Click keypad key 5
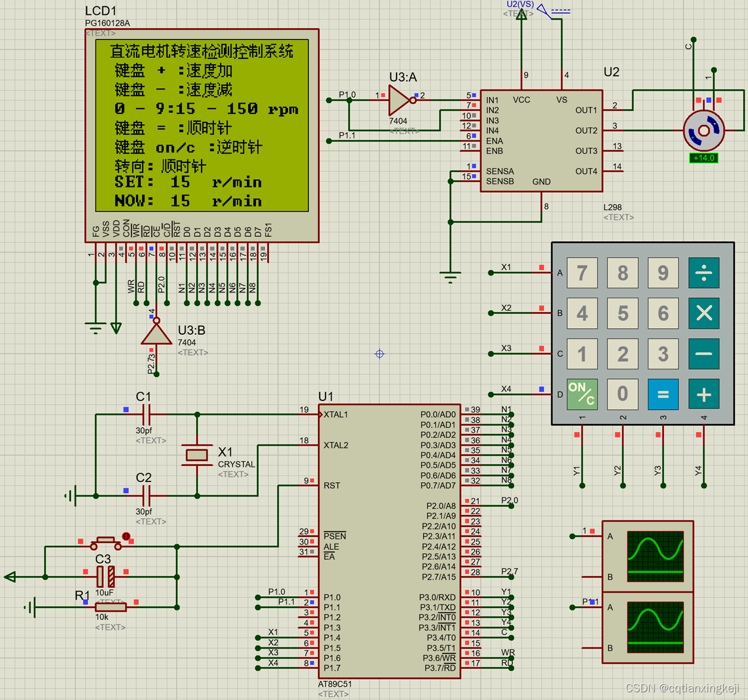The image size is (748, 700). [x=623, y=313]
